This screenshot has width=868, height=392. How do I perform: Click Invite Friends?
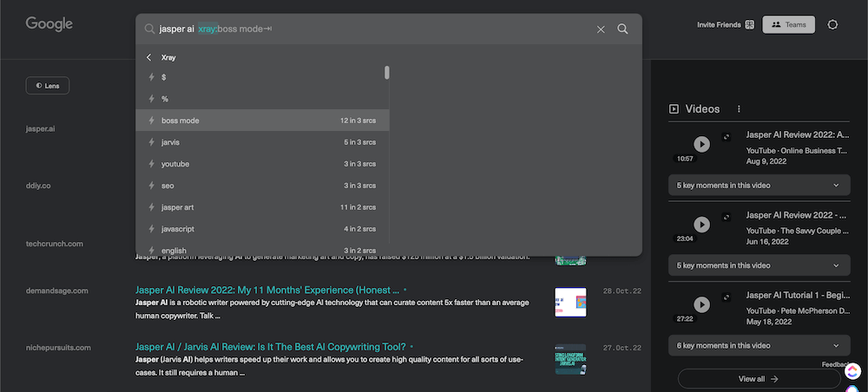click(x=719, y=25)
